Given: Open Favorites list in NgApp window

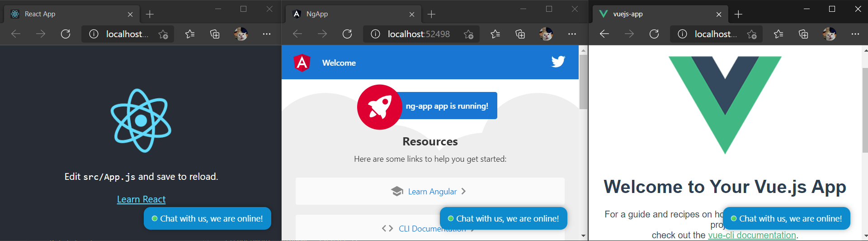Looking at the screenshot, I should (495, 34).
